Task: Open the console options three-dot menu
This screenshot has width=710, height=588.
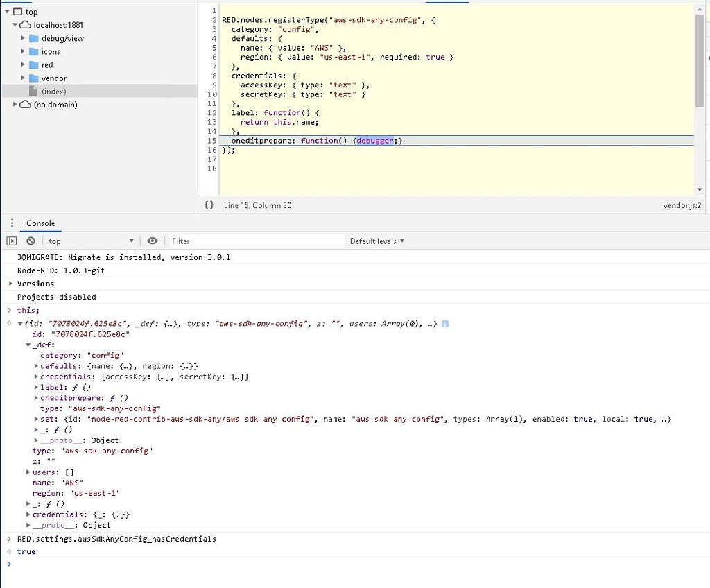Action: [x=11, y=223]
